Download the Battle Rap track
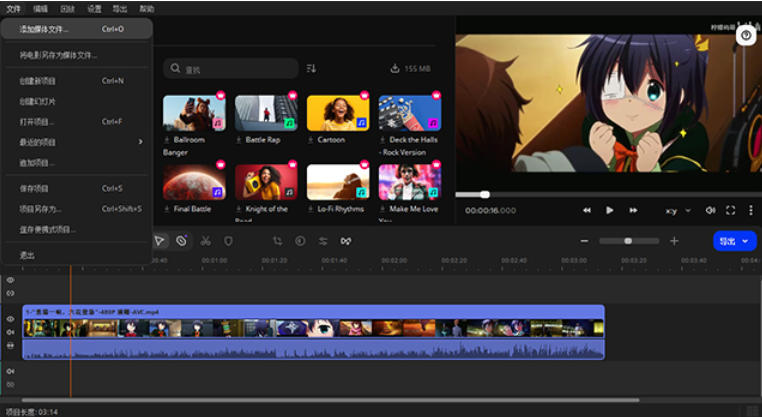This screenshot has height=417, width=762. click(239, 140)
